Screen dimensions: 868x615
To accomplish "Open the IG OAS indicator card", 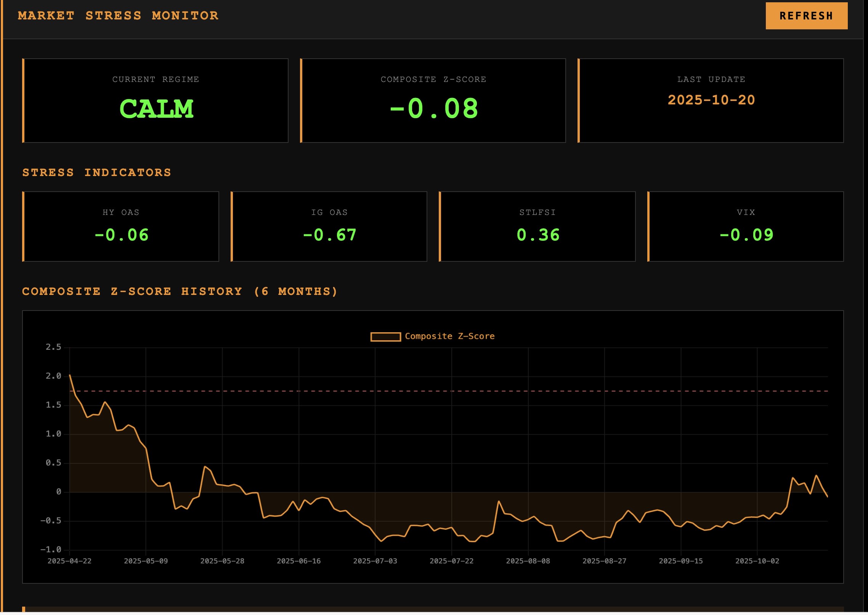I will click(x=329, y=227).
